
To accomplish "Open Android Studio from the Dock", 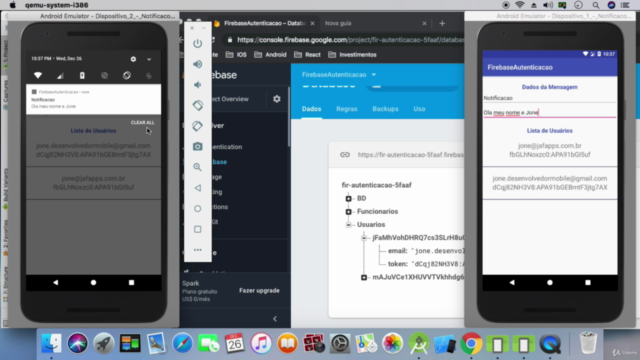I will point(419,343).
